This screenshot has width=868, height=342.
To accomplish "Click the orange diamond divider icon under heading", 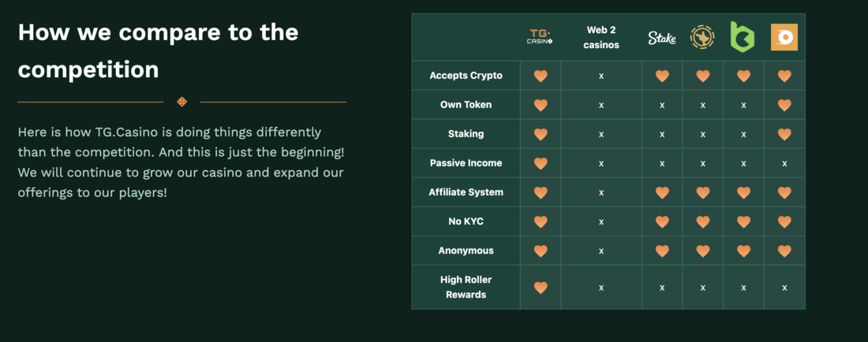I will coord(181,102).
